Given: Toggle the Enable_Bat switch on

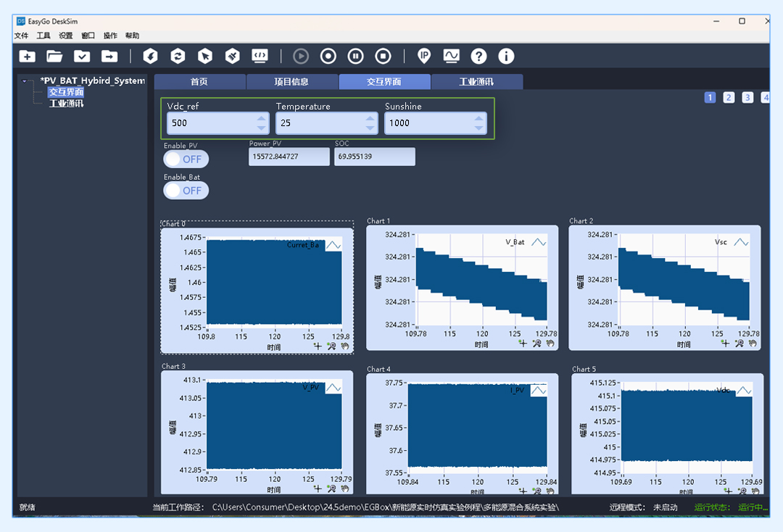Looking at the screenshot, I should (186, 191).
